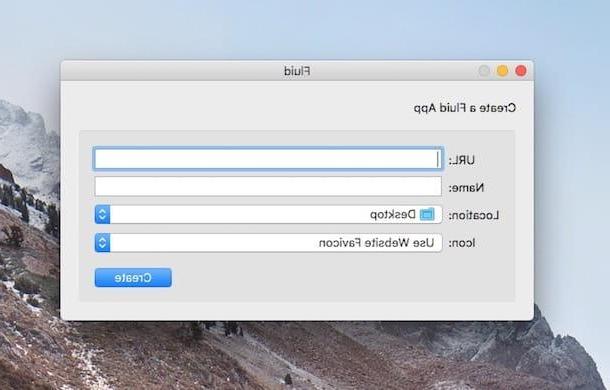Close the Fluid window with red button
610x390 pixels.
(x=521, y=71)
